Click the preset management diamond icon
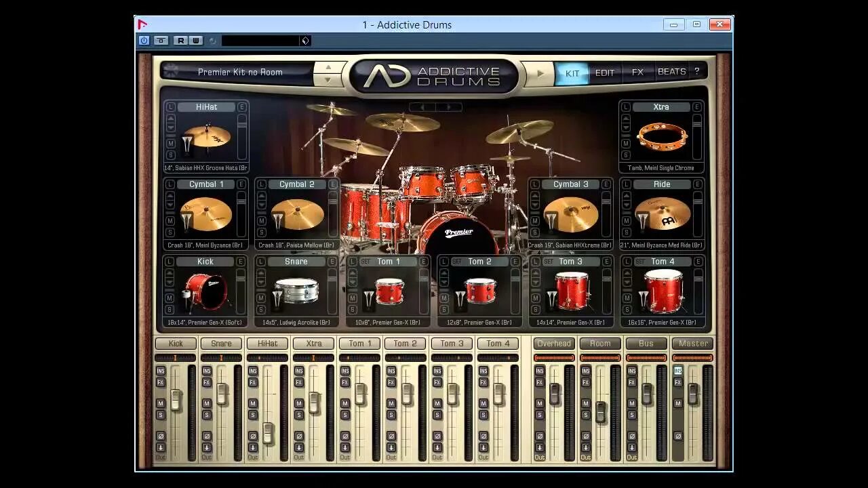 (x=305, y=41)
